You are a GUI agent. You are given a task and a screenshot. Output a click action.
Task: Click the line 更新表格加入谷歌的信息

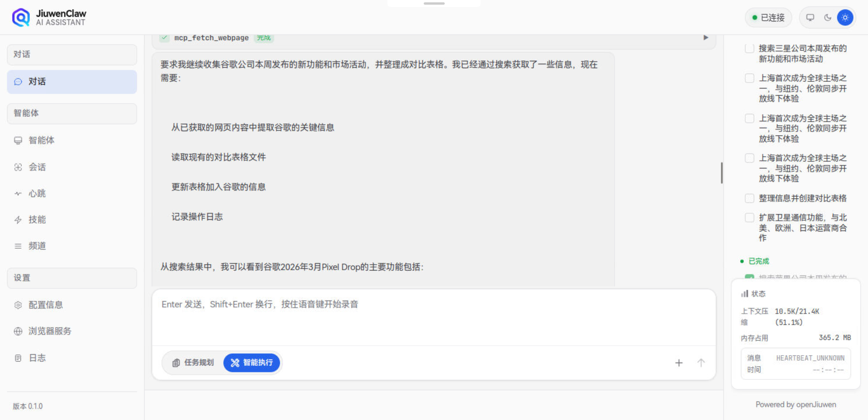(x=218, y=187)
